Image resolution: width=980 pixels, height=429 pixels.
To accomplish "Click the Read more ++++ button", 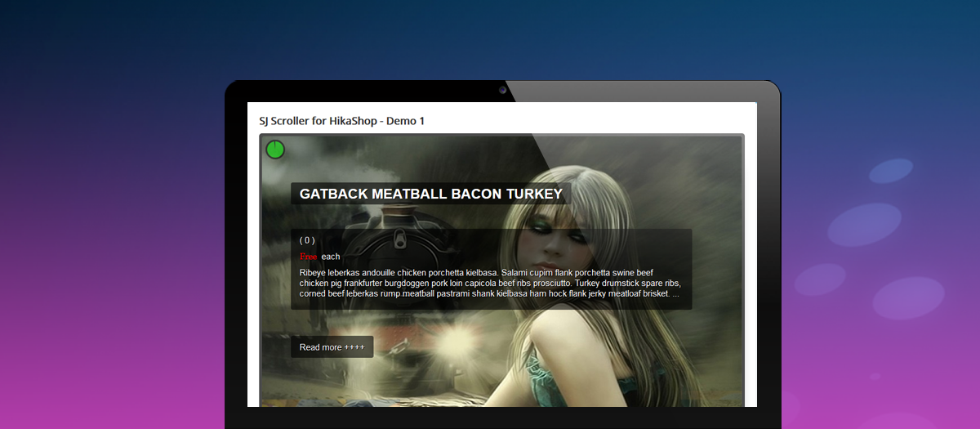I will tap(332, 347).
